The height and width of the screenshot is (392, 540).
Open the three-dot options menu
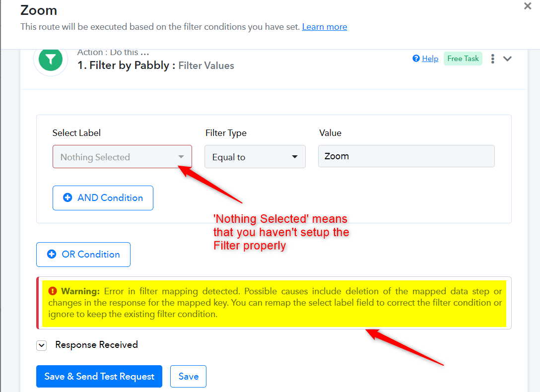(493, 59)
